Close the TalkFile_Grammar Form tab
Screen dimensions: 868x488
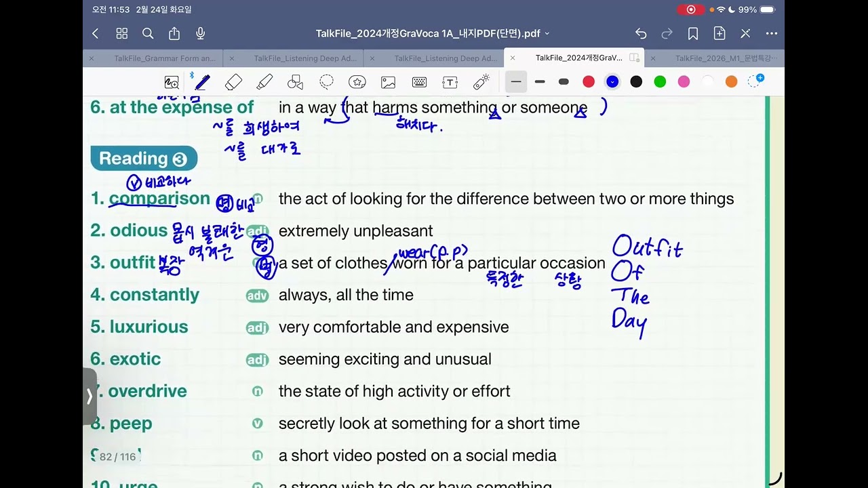click(x=92, y=58)
